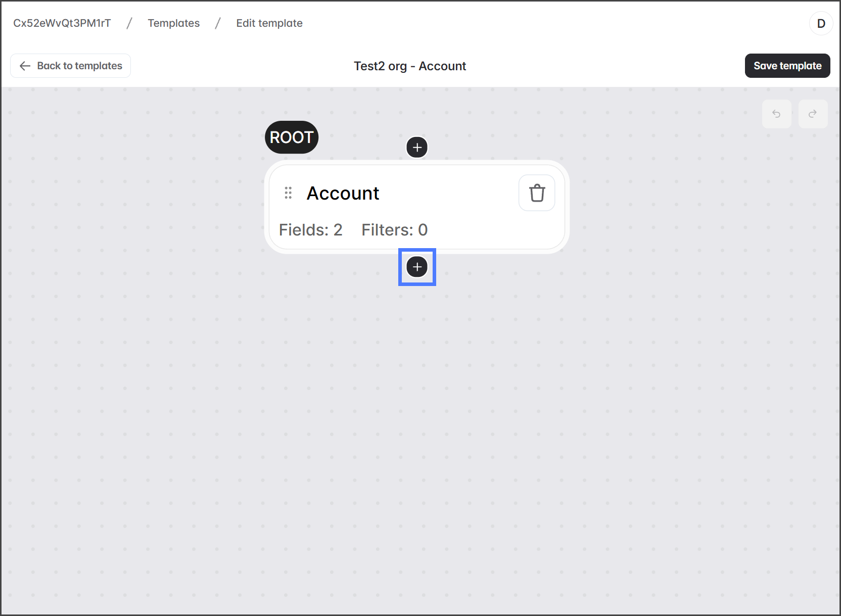The height and width of the screenshot is (616, 841).
Task: Open the Cx52eWvQt3PM1rT breadcrumb link
Action: point(62,23)
